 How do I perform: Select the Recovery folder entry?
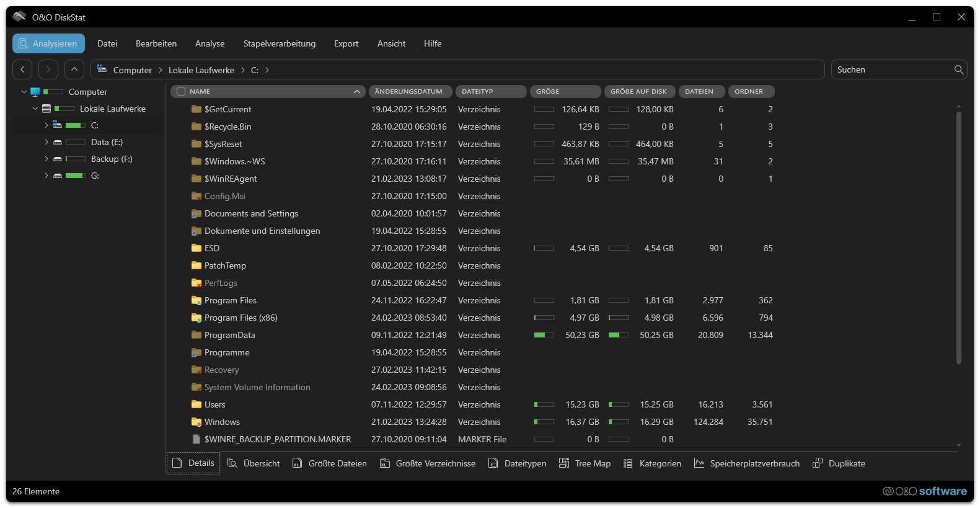pos(221,370)
